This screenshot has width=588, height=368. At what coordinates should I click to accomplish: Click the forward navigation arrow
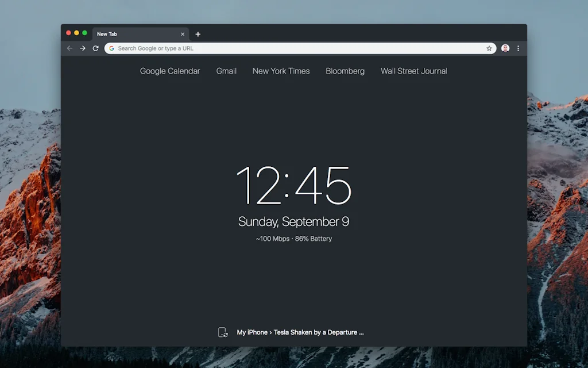[x=83, y=48]
